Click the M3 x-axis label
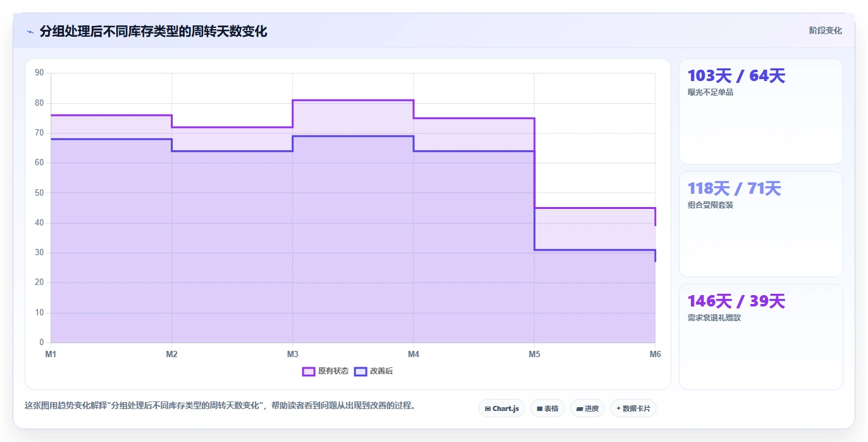 292,354
